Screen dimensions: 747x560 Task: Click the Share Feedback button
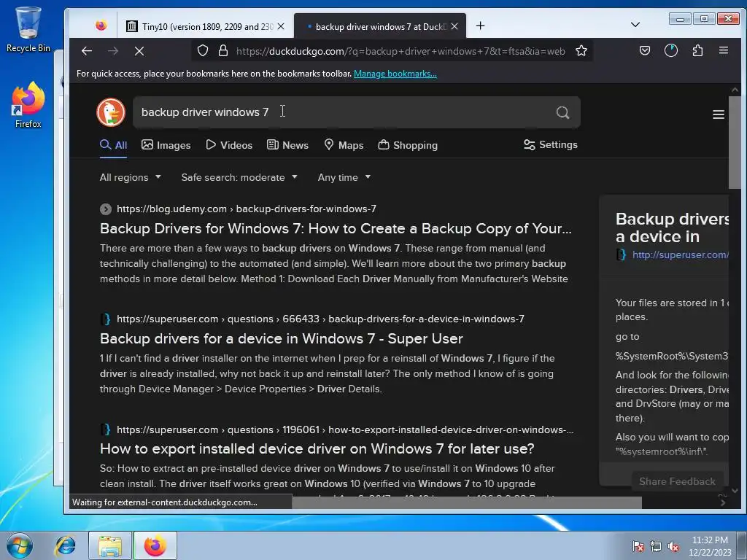pos(677,481)
